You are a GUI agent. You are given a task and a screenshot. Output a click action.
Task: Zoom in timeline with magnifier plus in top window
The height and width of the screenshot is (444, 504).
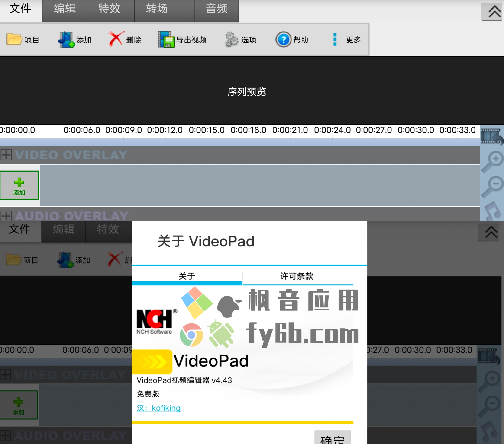point(492,162)
